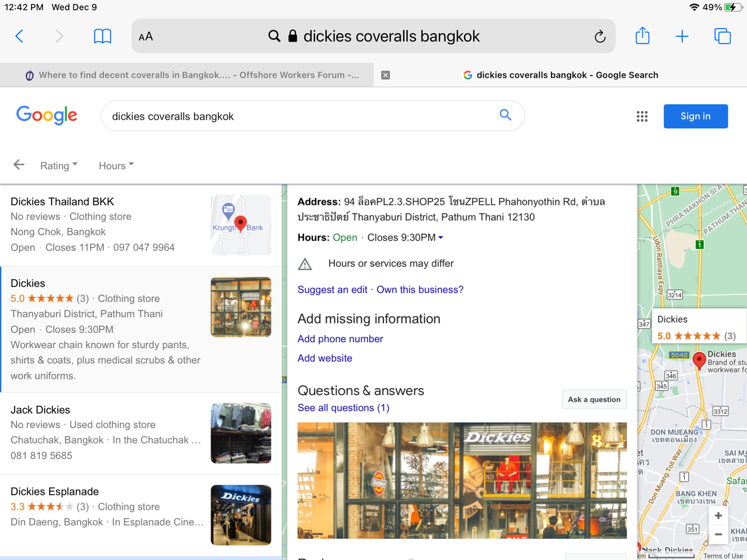Open Dickies Thailand BKK map thumbnail

click(x=241, y=225)
